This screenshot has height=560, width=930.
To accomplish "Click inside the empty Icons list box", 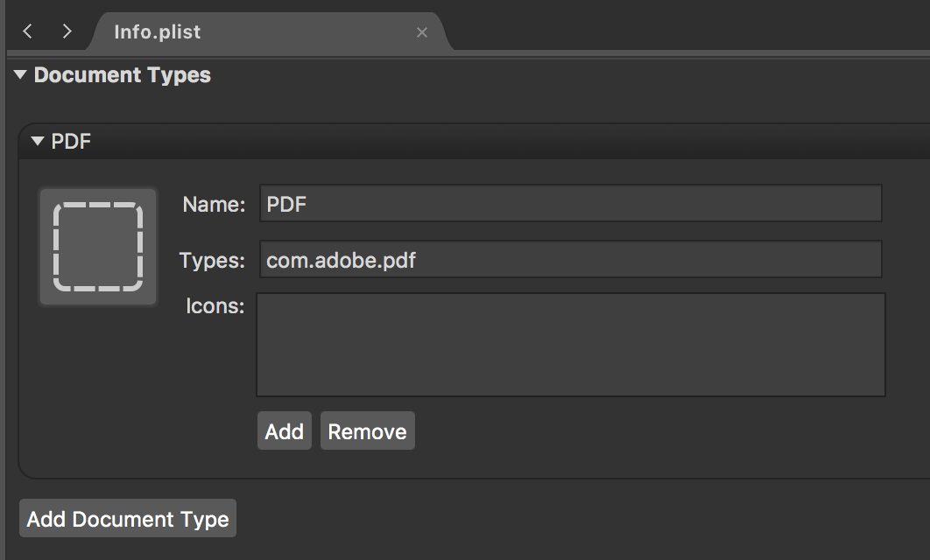I will [x=569, y=345].
